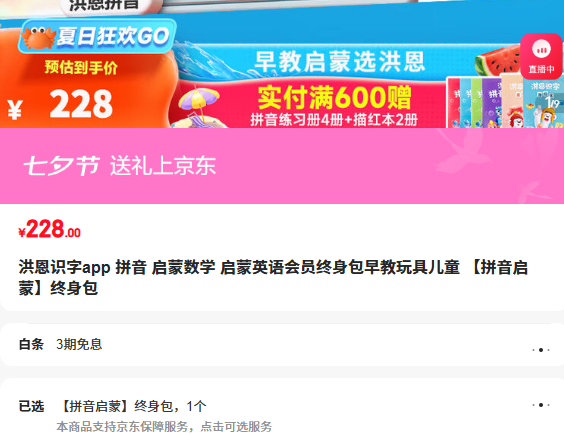The height and width of the screenshot is (435, 564).
Task: Click the workbook product images stack
Action: click(x=504, y=102)
